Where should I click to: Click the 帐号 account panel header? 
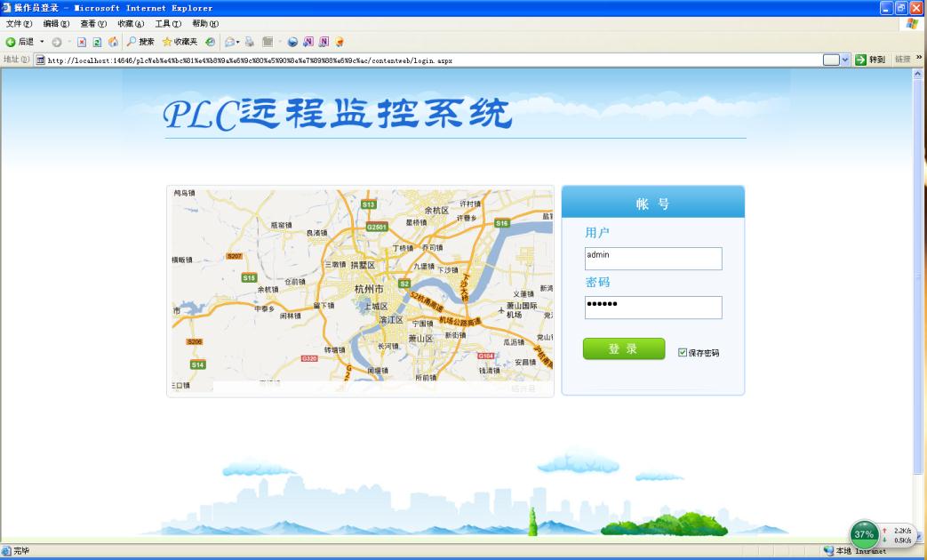652,203
